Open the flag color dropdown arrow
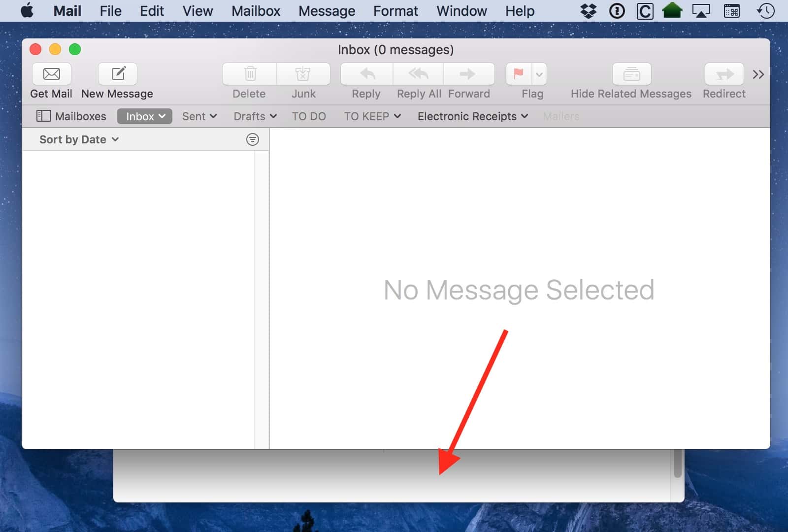 coord(539,75)
